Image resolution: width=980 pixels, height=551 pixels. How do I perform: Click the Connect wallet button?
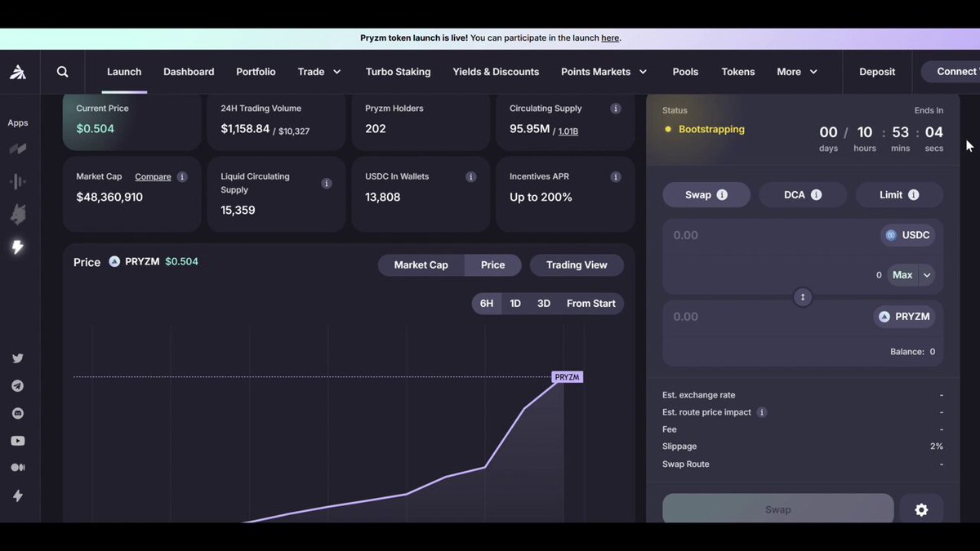[951, 72]
